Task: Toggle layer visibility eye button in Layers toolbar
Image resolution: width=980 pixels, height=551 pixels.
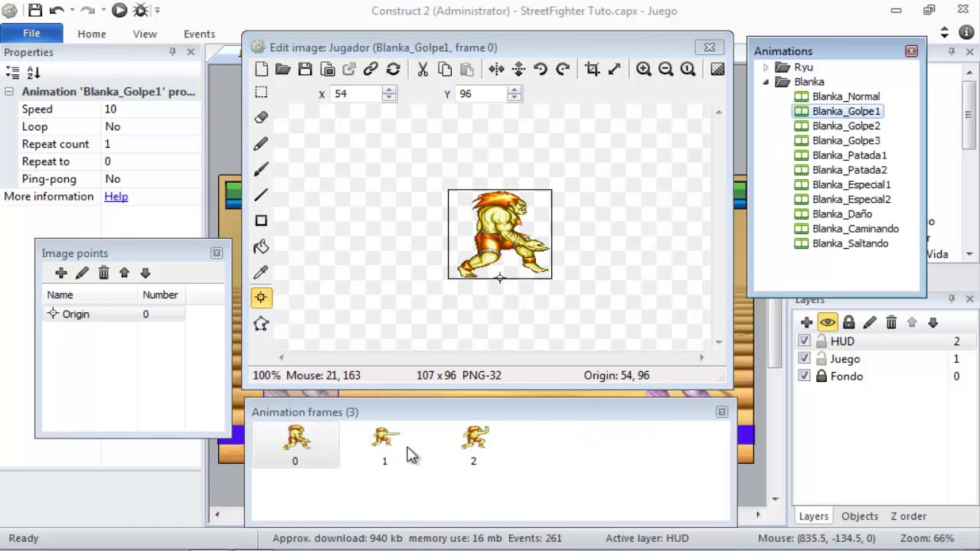Action: coord(828,323)
